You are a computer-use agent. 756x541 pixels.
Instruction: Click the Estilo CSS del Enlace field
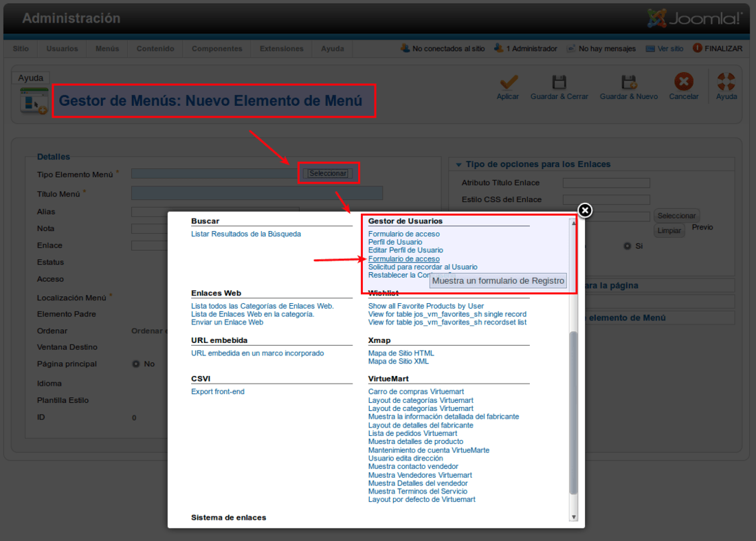[607, 199]
